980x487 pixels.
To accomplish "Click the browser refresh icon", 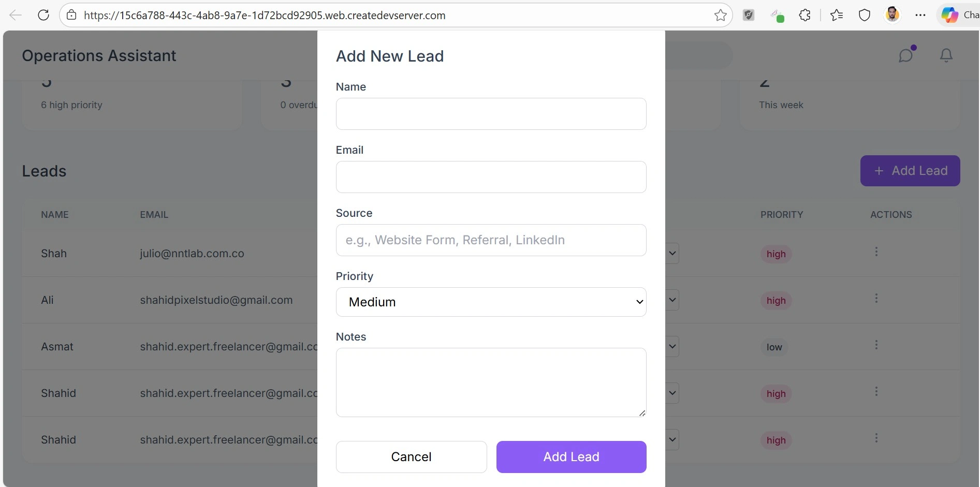I will pos(43,15).
